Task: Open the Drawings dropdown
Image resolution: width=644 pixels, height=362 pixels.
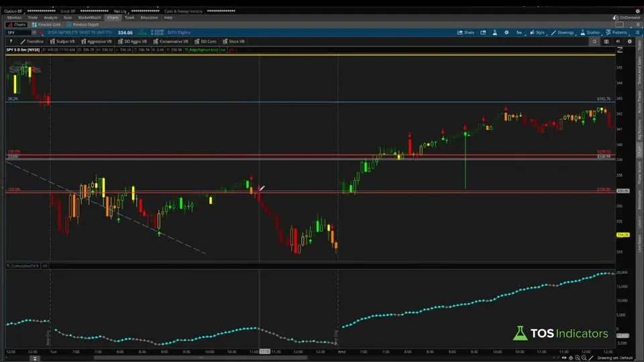Action: coord(562,32)
